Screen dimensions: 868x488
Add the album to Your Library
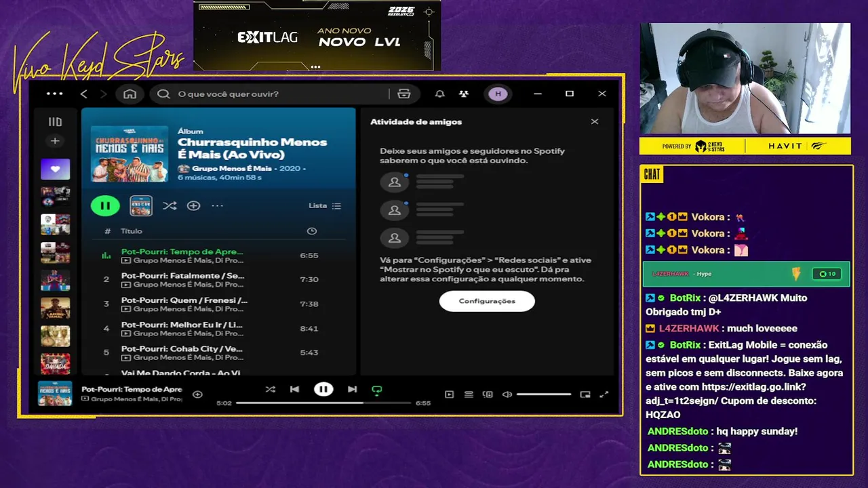(193, 205)
